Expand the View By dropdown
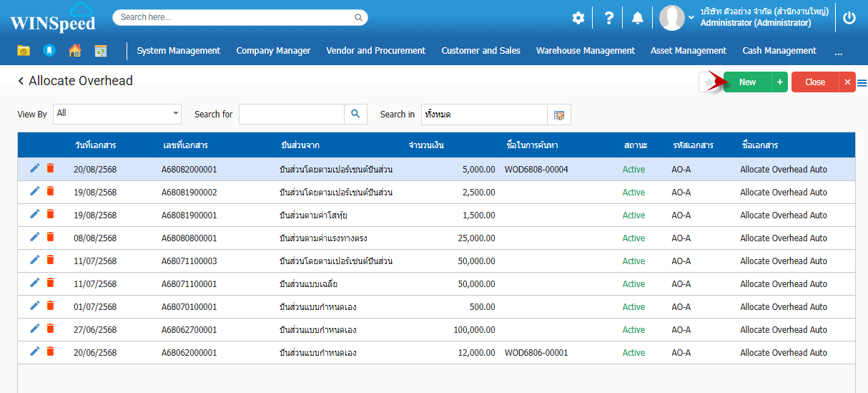Viewport: 868px width, 393px height. 176,114
